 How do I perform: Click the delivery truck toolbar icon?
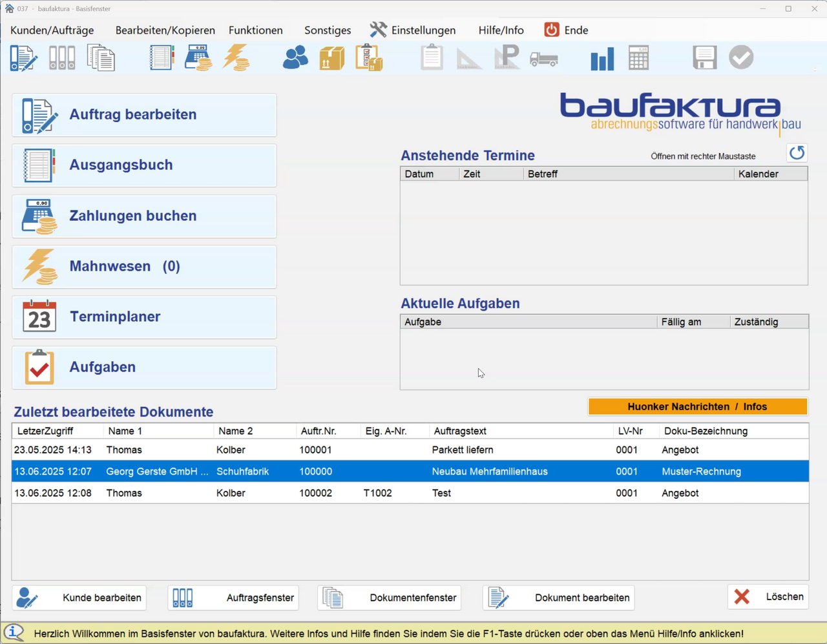(x=544, y=59)
